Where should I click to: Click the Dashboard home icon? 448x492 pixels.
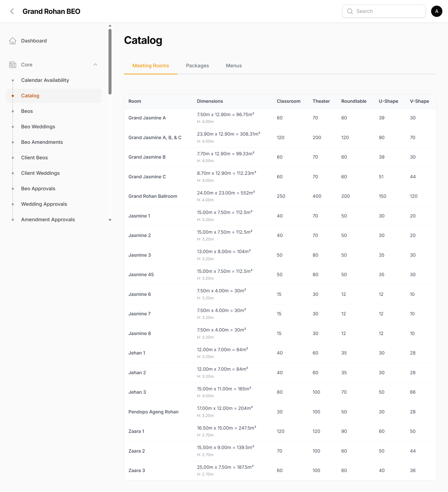coord(13,41)
